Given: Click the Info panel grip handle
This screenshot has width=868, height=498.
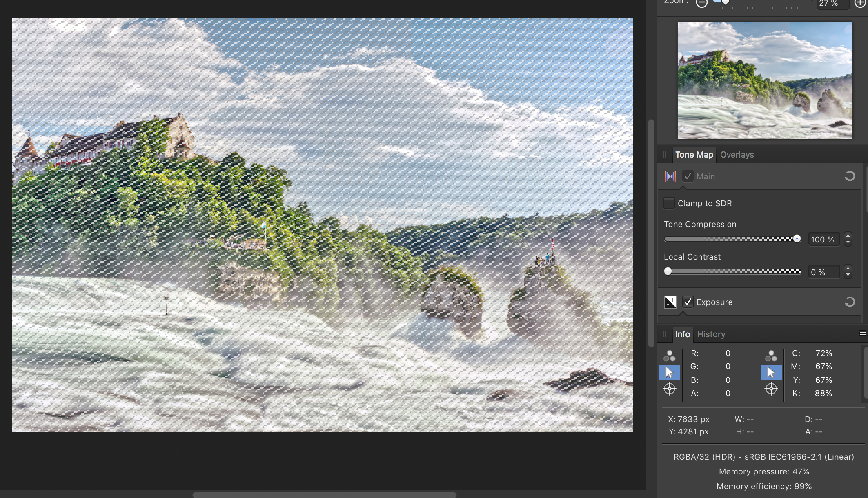Looking at the screenshot, I should pyautogui.click(x=665, y=334).
